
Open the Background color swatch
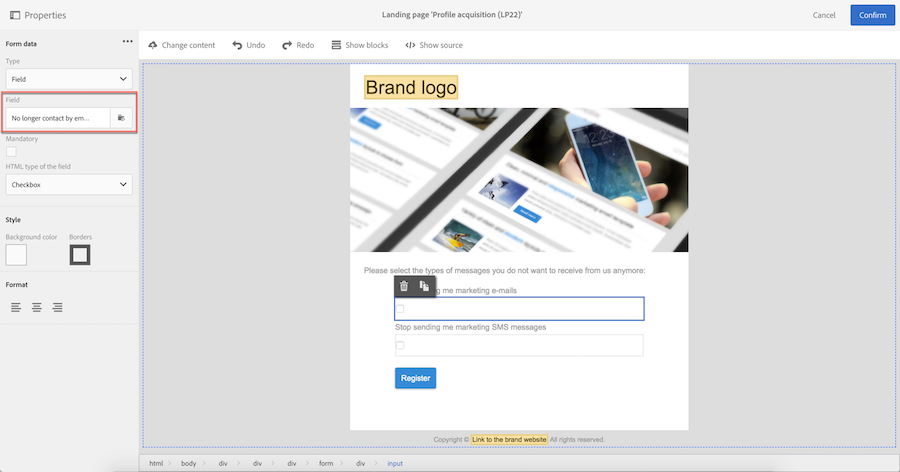click(x=16, y=255)
